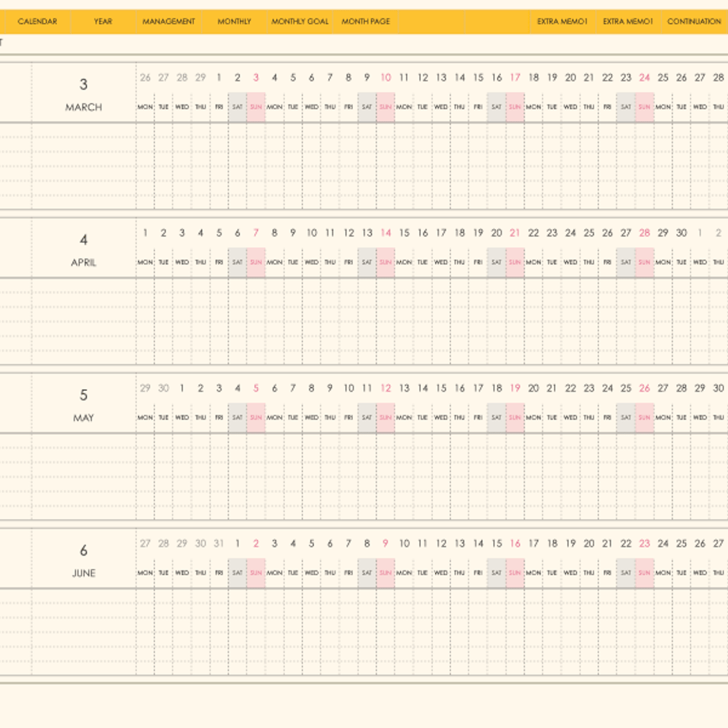Open EXTRA MEMO1 tab beside CONTINUATION
Screen dimensions: 728x728
click(x=628, y=21)
